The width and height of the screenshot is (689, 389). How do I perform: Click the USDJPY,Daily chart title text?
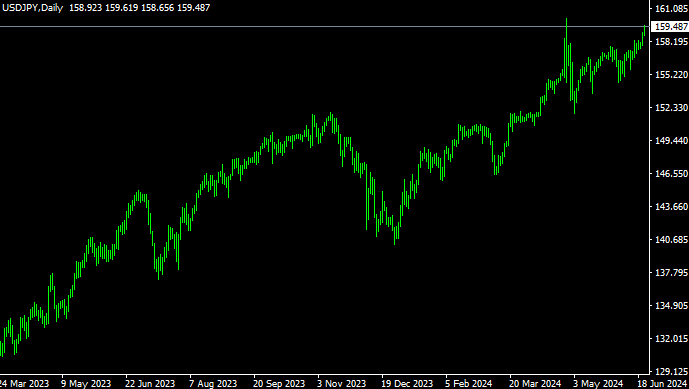[33, 8]
